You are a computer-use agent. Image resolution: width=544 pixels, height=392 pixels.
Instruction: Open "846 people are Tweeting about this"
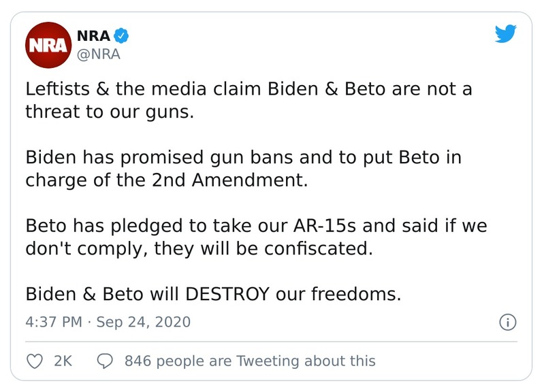point(250,361)
